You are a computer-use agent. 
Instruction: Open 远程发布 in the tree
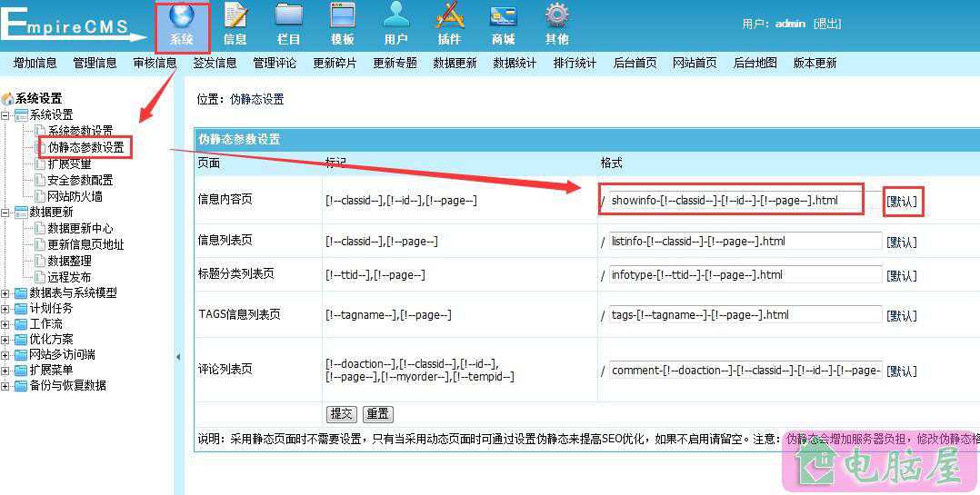pyautogui.click(x=69, y=277)
